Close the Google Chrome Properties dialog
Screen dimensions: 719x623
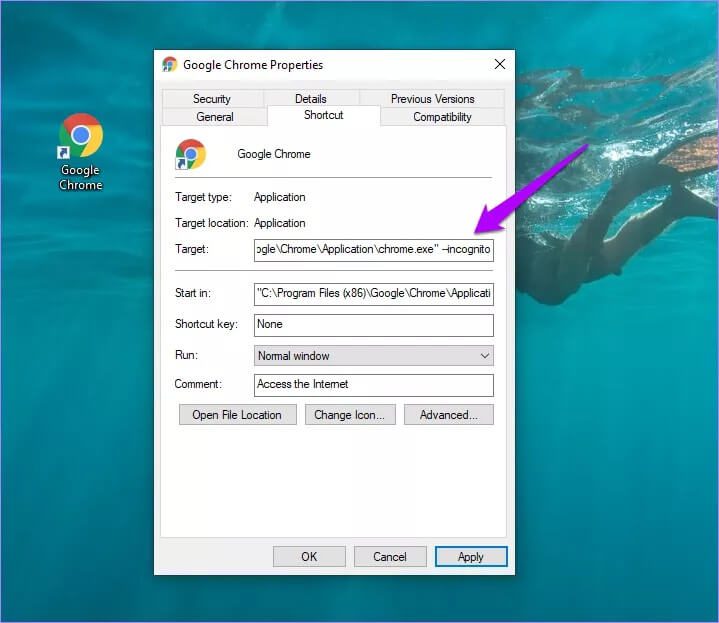[x=500, y=64]
